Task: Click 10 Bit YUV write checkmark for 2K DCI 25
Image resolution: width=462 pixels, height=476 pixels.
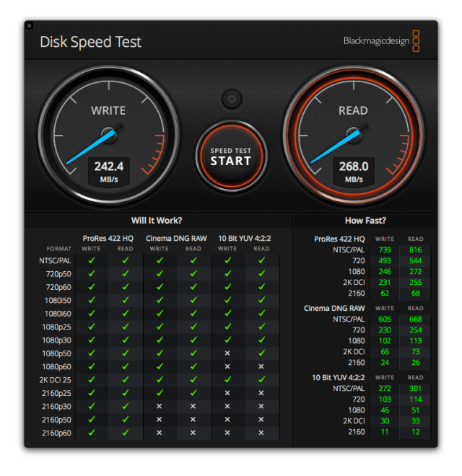Action: tap(227, 379)
